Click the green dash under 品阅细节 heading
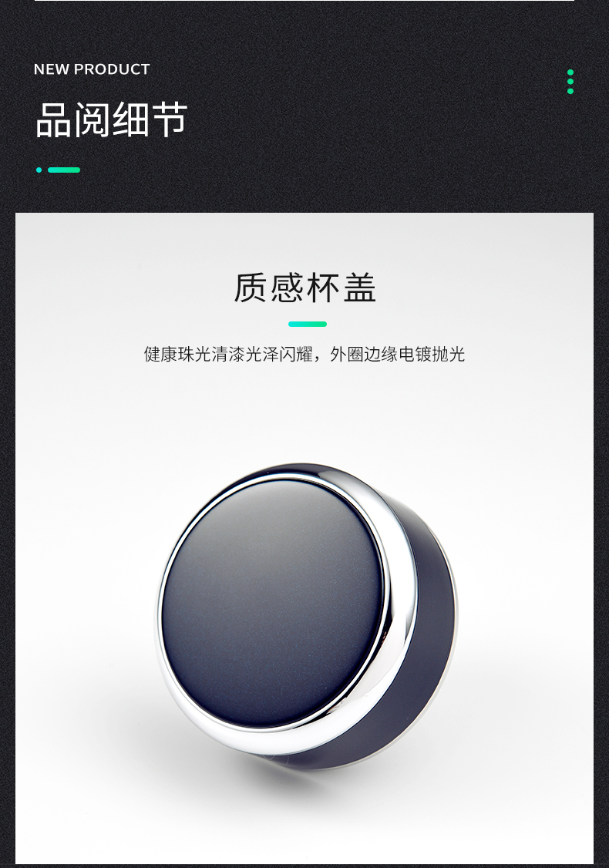 point(64,170)
